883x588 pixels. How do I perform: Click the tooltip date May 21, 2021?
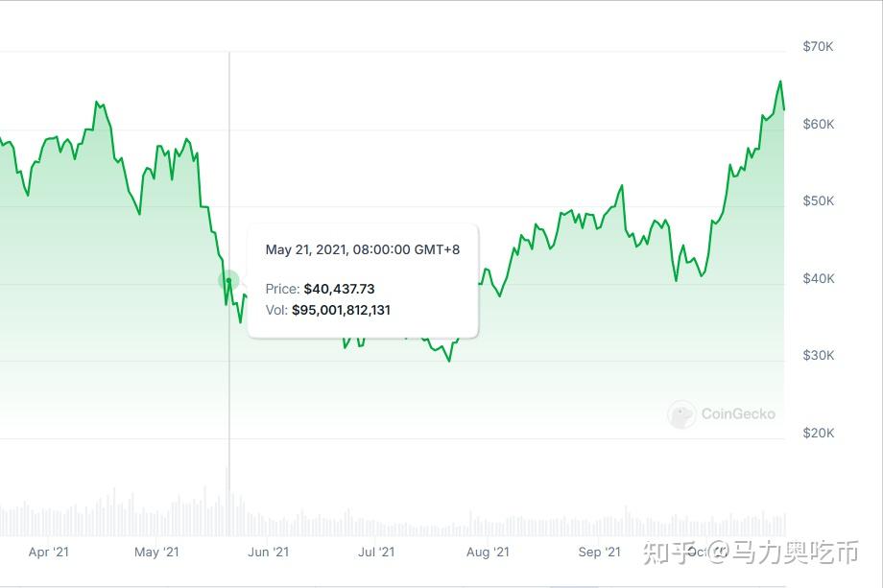point(307,250)
